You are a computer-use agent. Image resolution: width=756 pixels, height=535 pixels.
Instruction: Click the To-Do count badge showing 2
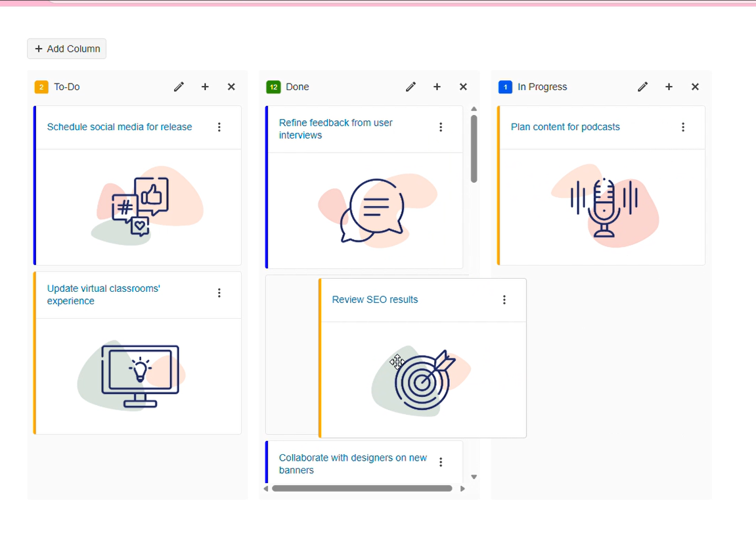[x=41, y=87]
